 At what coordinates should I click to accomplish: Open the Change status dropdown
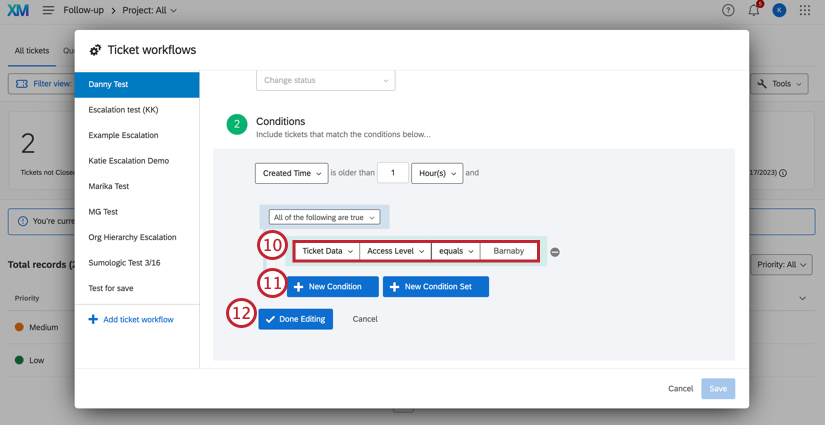pyautogui.click(x=326, y=80)
